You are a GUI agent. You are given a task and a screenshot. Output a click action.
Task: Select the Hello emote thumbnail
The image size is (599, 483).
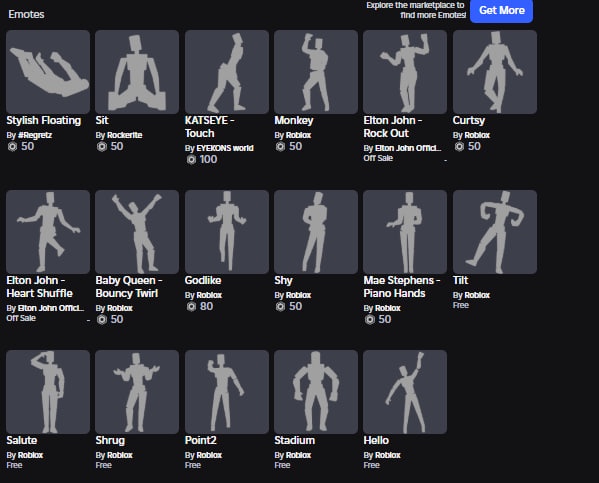point(405,392)
